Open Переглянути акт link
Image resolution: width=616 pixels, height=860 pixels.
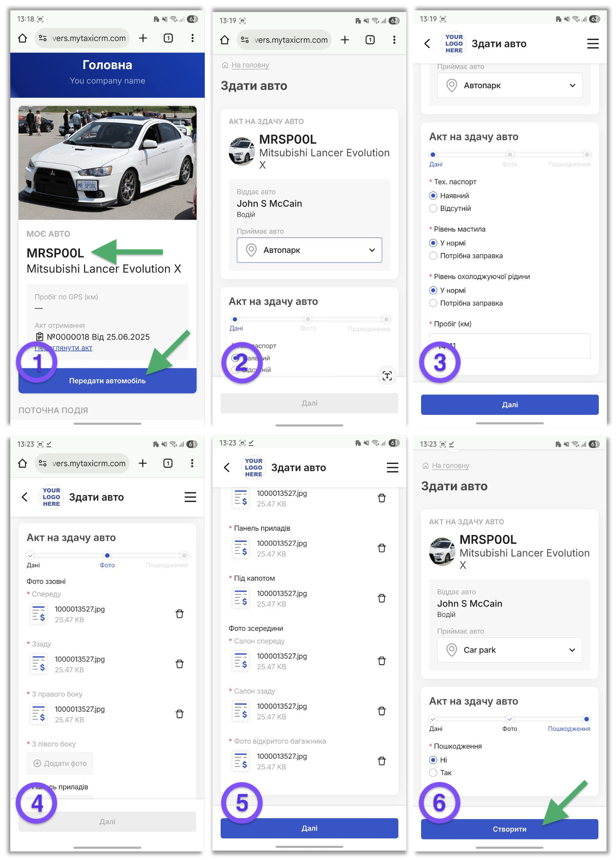63,348
